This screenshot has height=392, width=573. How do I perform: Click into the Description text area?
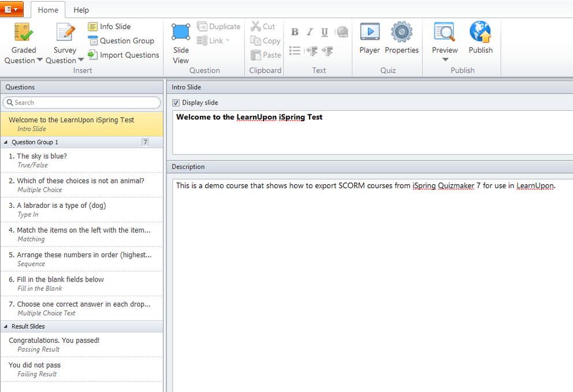(373, 285)
